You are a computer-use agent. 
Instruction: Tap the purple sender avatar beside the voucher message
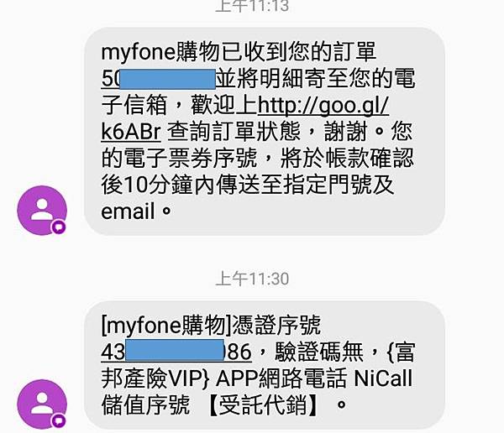pyautogui.click(x=42, y=404)
